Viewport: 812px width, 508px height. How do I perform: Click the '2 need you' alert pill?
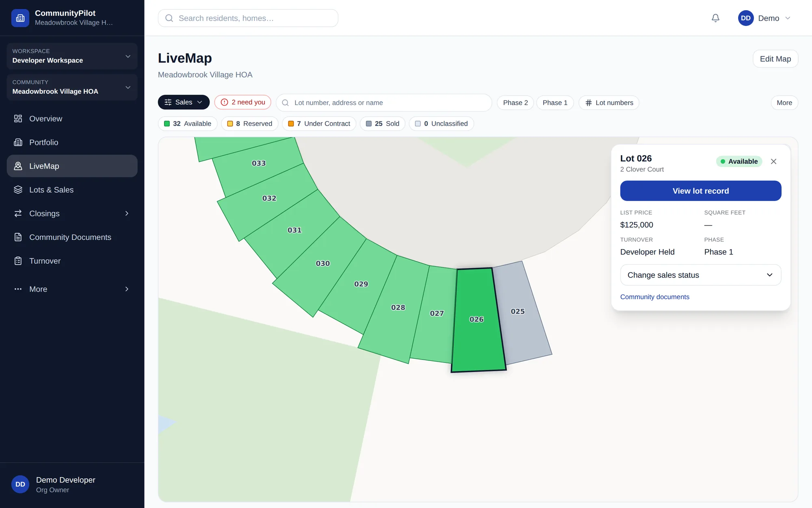point(243,102)
